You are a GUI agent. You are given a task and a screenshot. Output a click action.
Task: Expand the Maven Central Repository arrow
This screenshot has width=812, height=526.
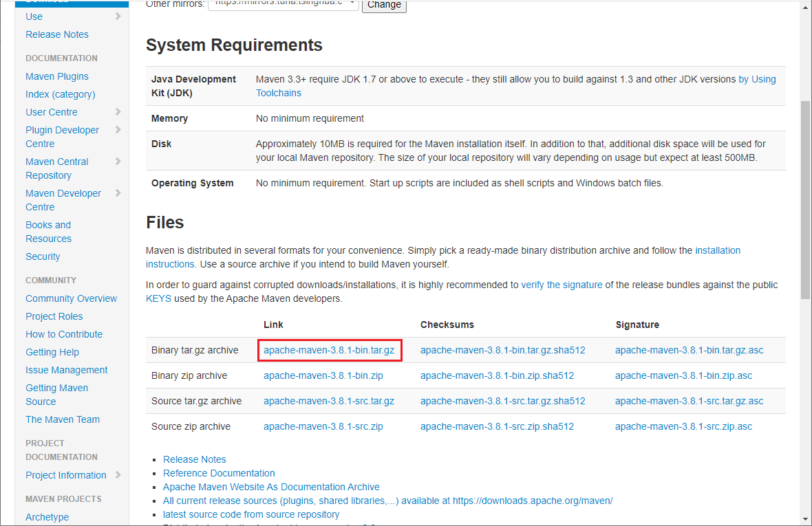click(118, 162)
